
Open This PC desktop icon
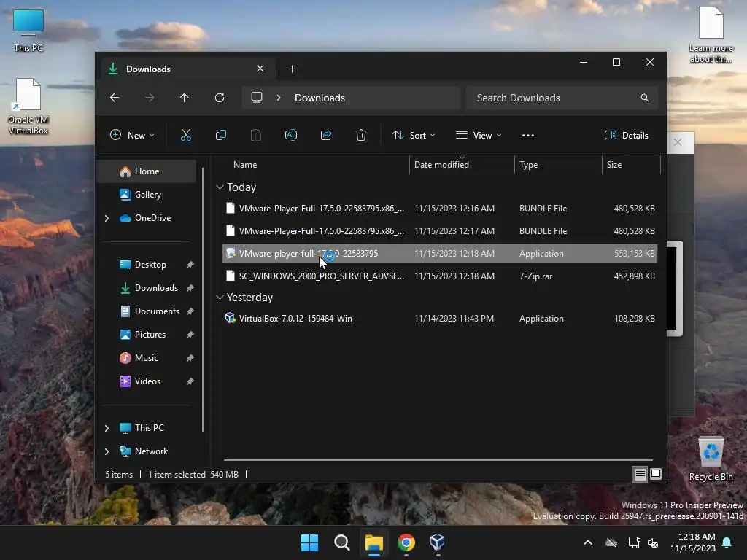pyautogui.click(x=28, y=29)
